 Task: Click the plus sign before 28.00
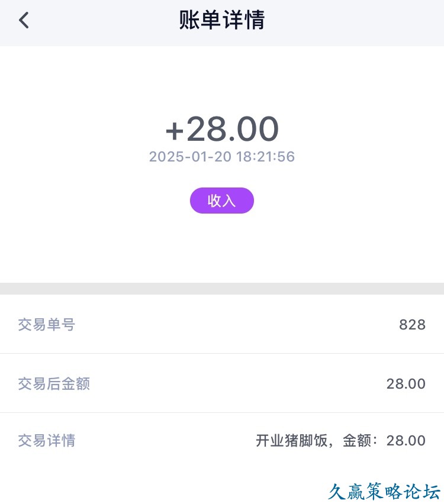pos(175,130)
